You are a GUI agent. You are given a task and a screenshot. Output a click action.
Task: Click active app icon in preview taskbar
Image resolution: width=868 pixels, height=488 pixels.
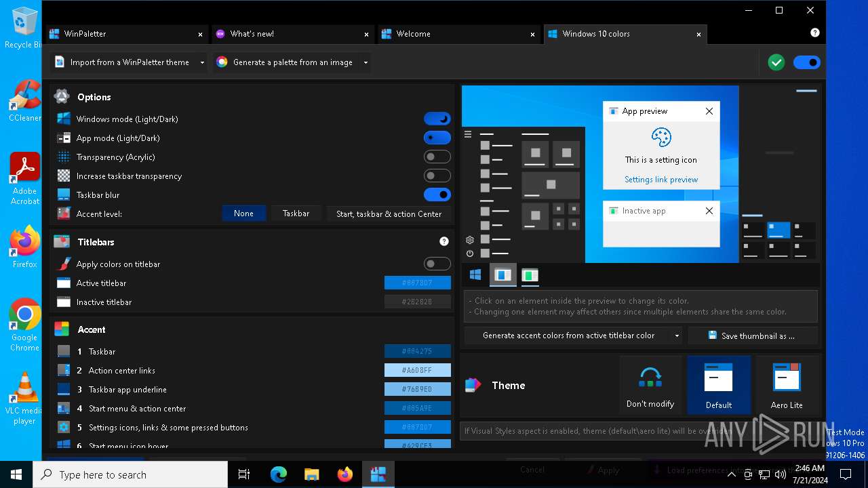coord(503,274)
